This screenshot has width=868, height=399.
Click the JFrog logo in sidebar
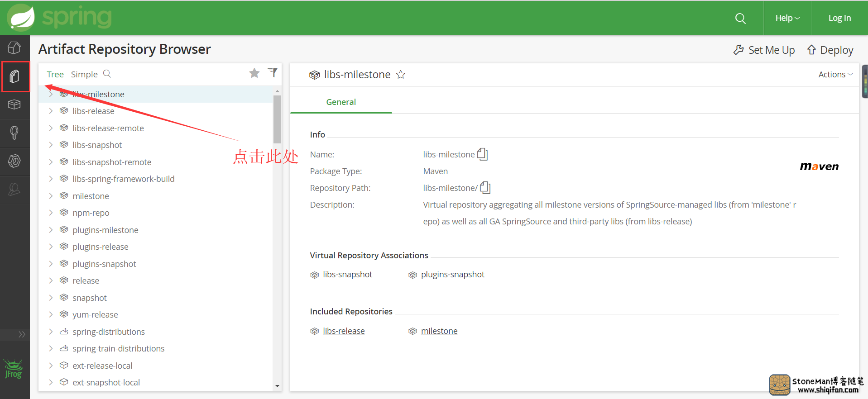pos(13,369)
